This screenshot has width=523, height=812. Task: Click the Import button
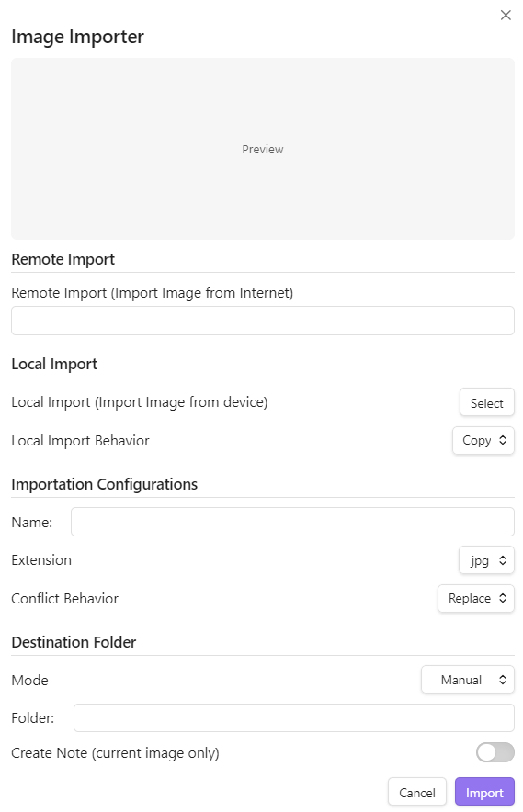(484, 793)
